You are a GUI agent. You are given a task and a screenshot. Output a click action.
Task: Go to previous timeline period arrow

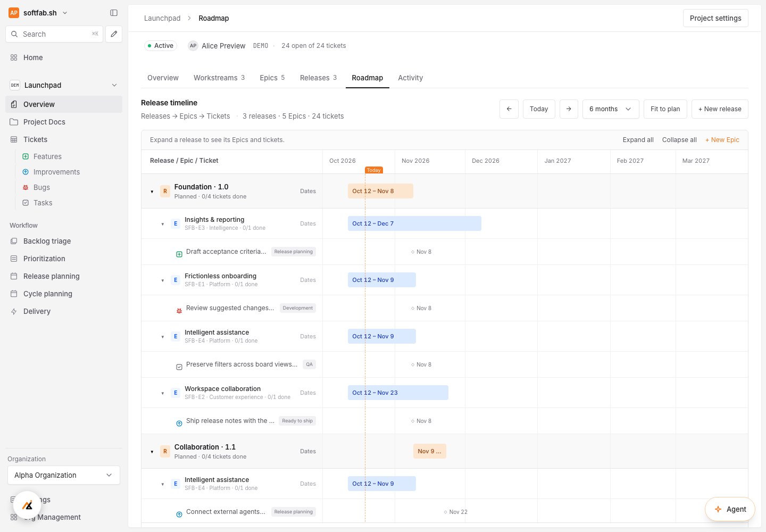click(x=509, y=109)
